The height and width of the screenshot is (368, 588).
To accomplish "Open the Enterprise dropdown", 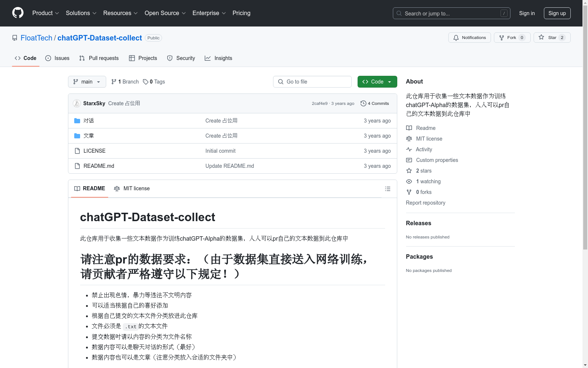I will [x=209, y=13].
